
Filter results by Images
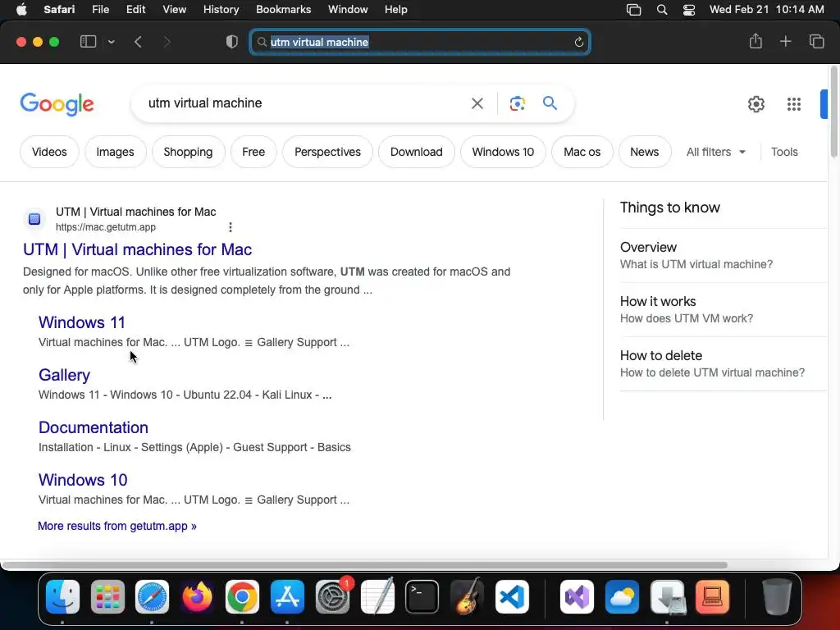pos(115,152)
